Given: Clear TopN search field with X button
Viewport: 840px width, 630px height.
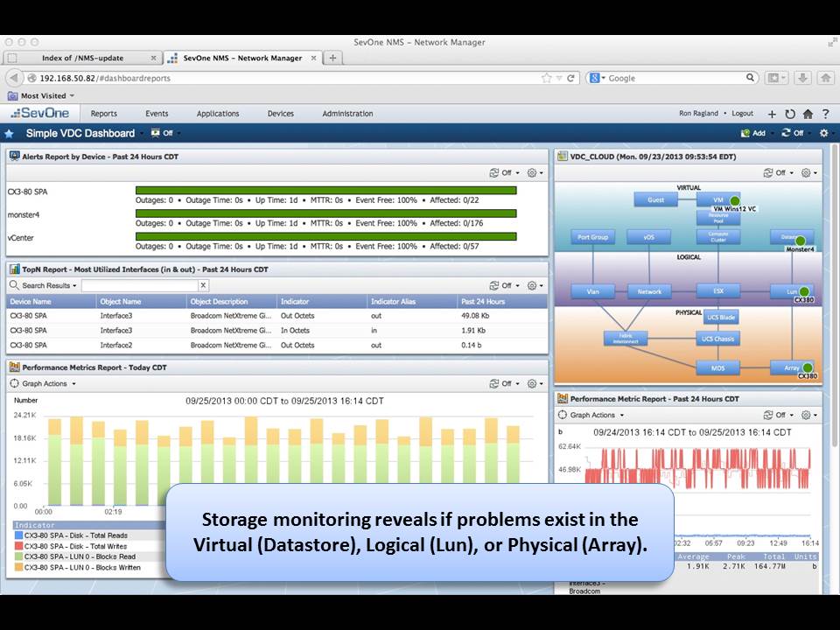Looking at the screenshot, I should point(202,285).
